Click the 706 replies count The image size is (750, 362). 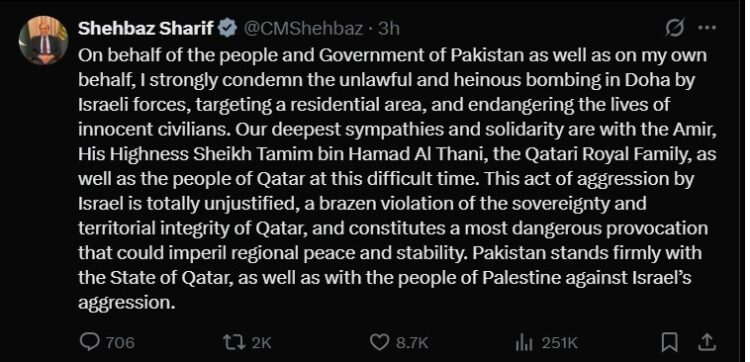coord(120,342)
